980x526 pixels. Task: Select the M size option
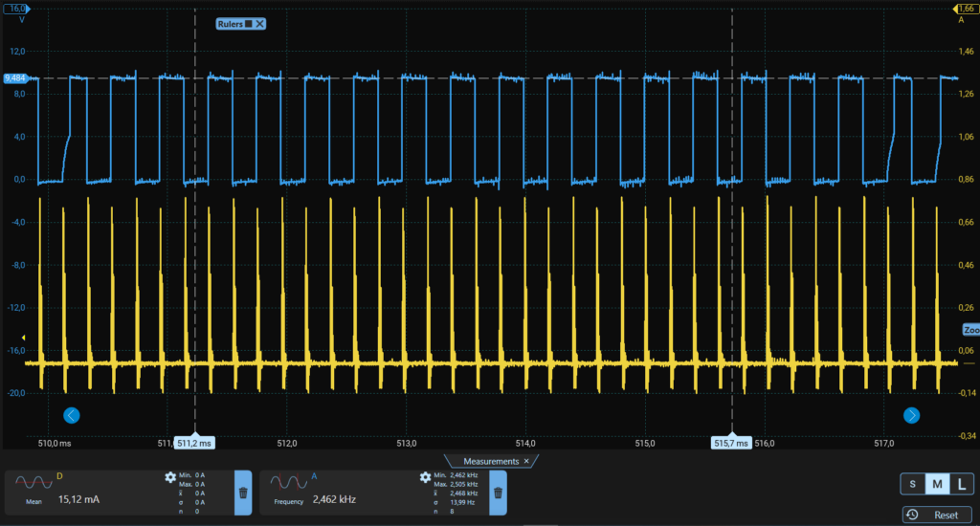pyautogui.click(x=937, y=484)
